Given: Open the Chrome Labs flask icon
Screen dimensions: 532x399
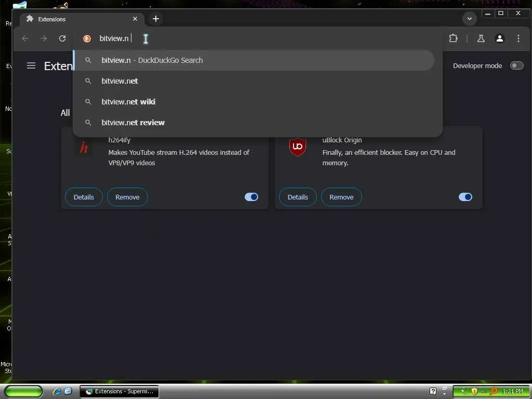Looking at the screenshot, I should click(x=481, y=38).
